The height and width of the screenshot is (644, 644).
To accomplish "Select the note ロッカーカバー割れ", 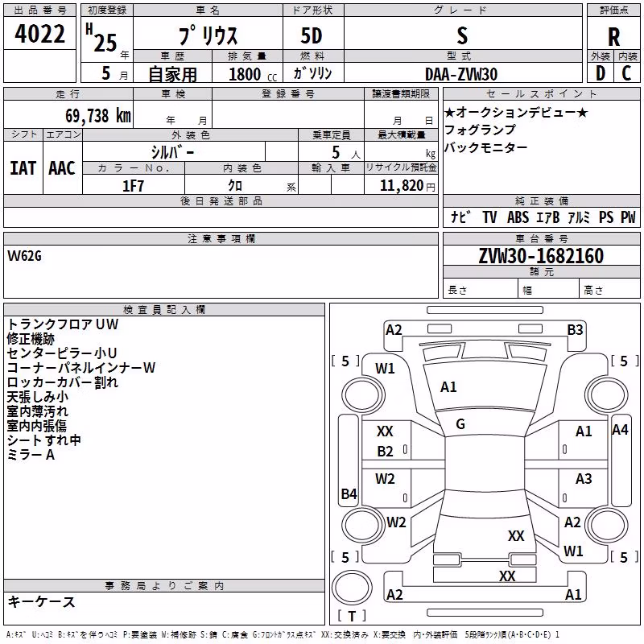I will [x=63, y=382].
